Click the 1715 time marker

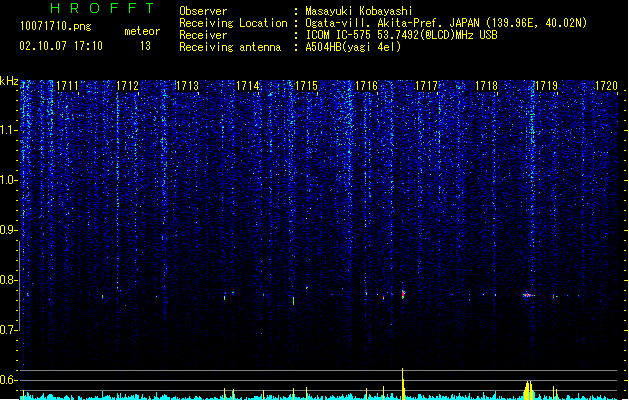click(306, 86)
